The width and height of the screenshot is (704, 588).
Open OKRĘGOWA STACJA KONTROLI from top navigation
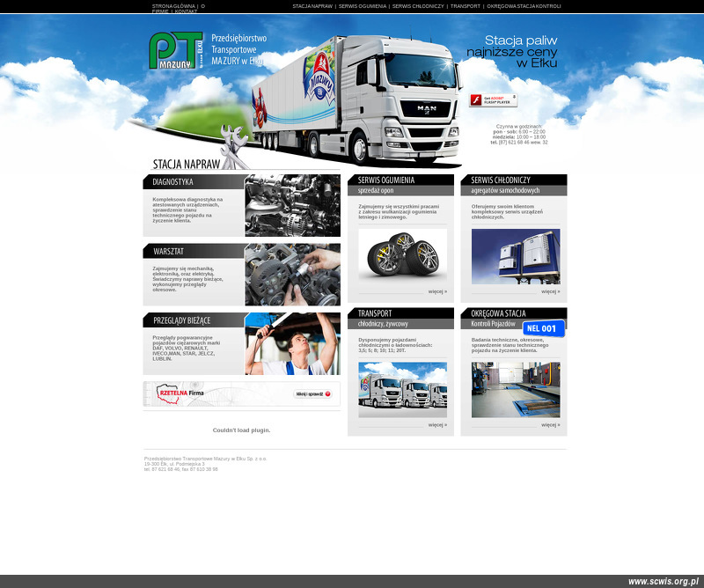(524, 6)
